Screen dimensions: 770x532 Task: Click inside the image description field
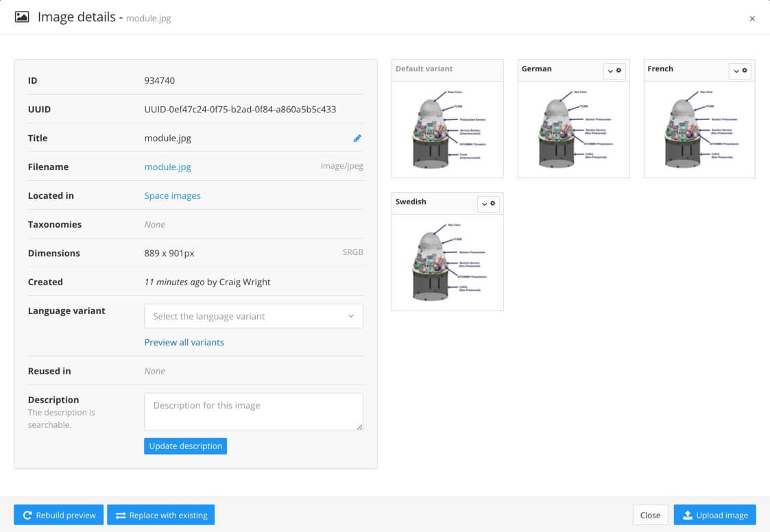coord(253,410)
